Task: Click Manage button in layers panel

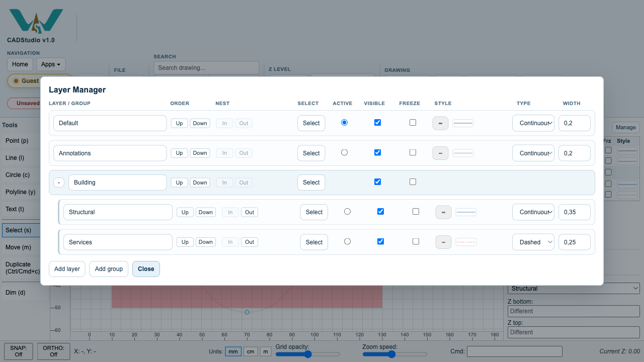Action: (626, 128)
